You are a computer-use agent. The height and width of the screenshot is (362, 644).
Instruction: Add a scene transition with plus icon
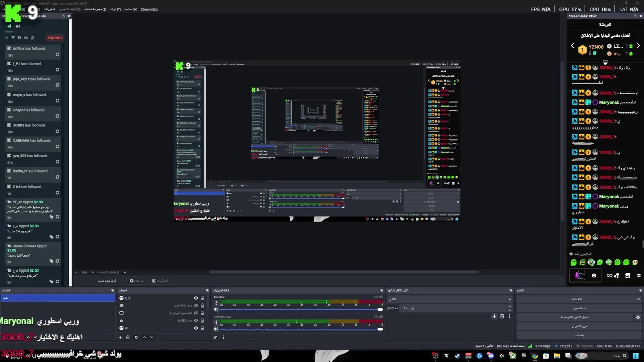tap(494, 316)
